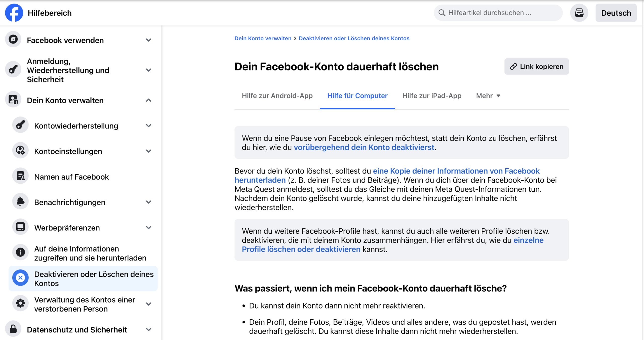Expand the Facebook verwenden section chevron

149,40
